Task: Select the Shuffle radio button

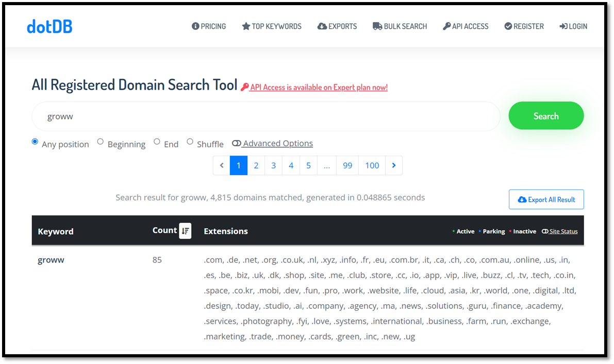Action: (190, 142)
